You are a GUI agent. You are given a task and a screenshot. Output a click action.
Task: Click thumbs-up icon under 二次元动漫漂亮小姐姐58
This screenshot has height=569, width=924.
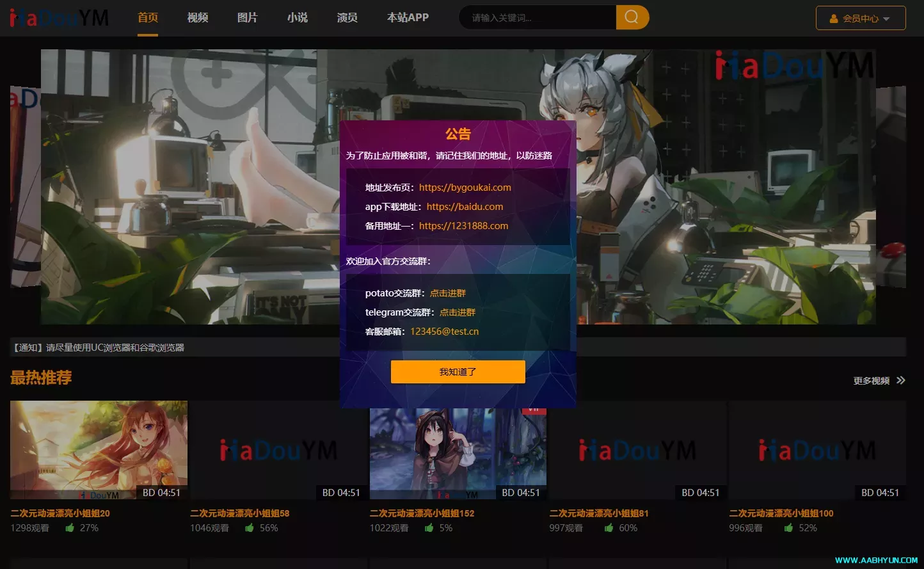tap(249, 527)
